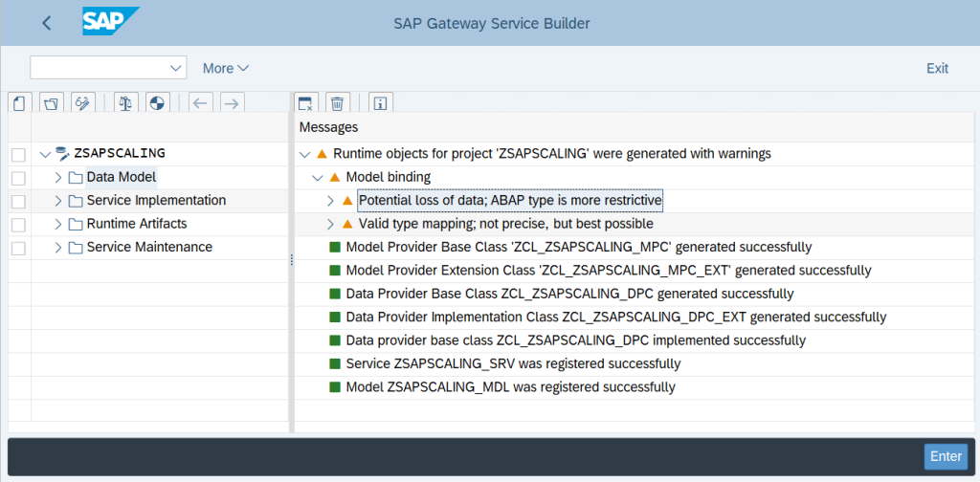Select the Runtime Artifacts tree item
The image size is (980, 482).
click(x=137, y=224)
